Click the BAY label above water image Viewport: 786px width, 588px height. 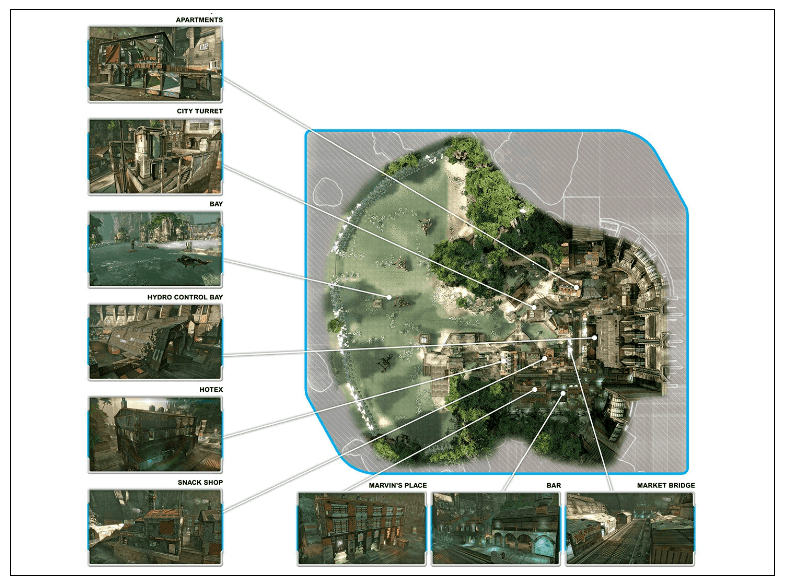(x=216, y=204)
